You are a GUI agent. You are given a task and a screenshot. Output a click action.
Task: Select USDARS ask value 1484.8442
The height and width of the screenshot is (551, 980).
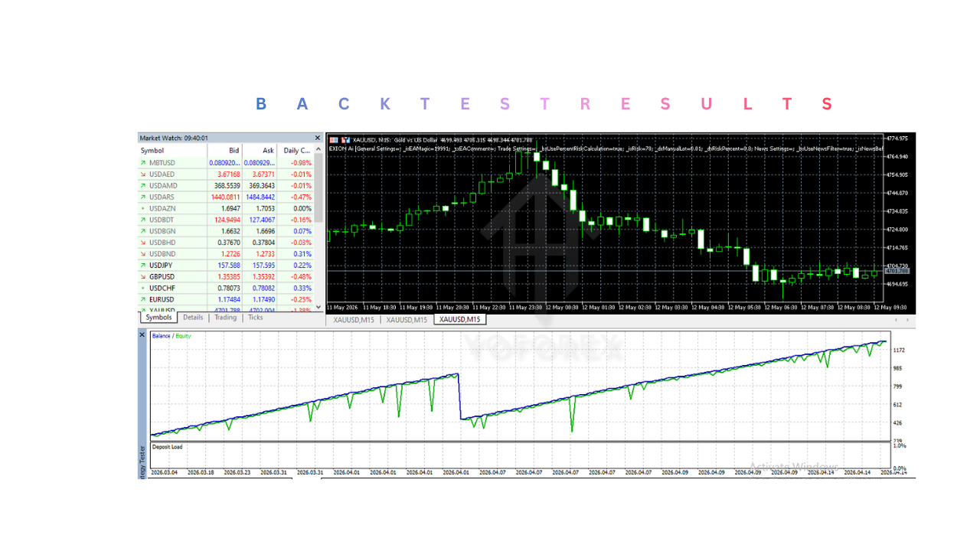coord(260,197)
